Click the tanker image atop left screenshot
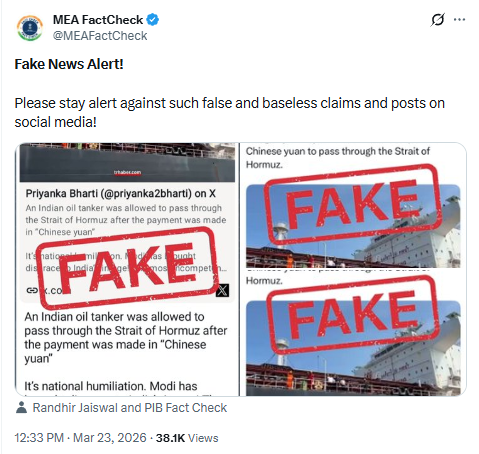The width and height of the screenshot is (479, 454). 127,162
